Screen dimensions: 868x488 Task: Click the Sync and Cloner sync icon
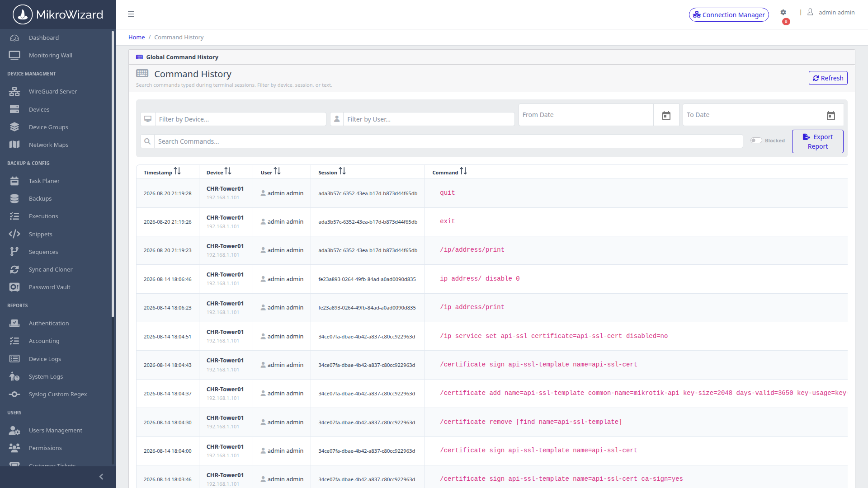point(14,269)
